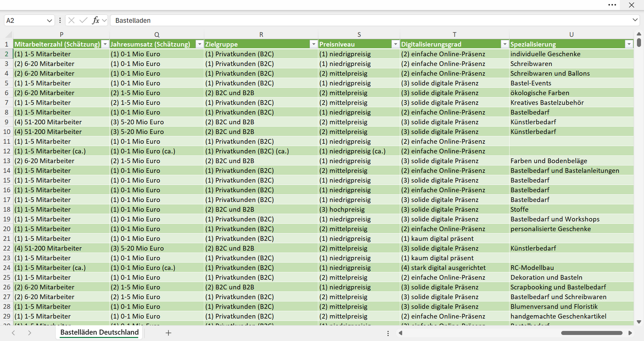Select cell 'Bastelbedarf und Bastelanleitungen'
Image resolution: width=644 pixels, height=341 pixels.
(571, 170)
